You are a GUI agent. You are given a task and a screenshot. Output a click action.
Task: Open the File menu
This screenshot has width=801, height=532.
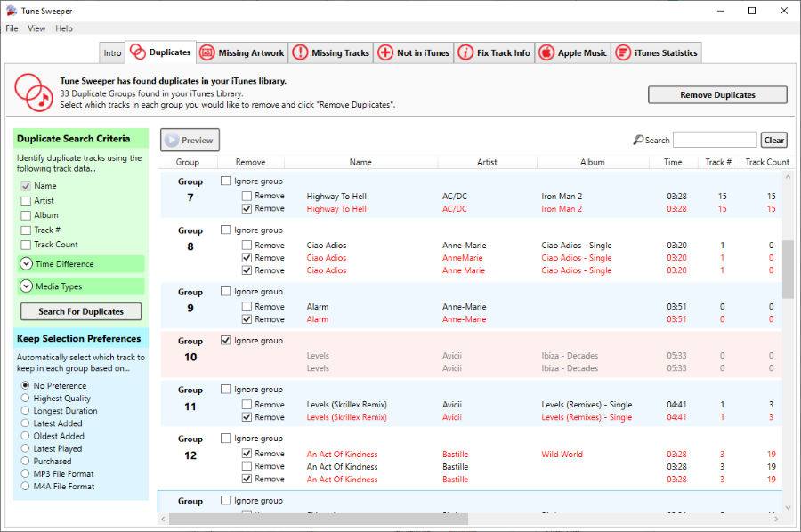point(12,28)
